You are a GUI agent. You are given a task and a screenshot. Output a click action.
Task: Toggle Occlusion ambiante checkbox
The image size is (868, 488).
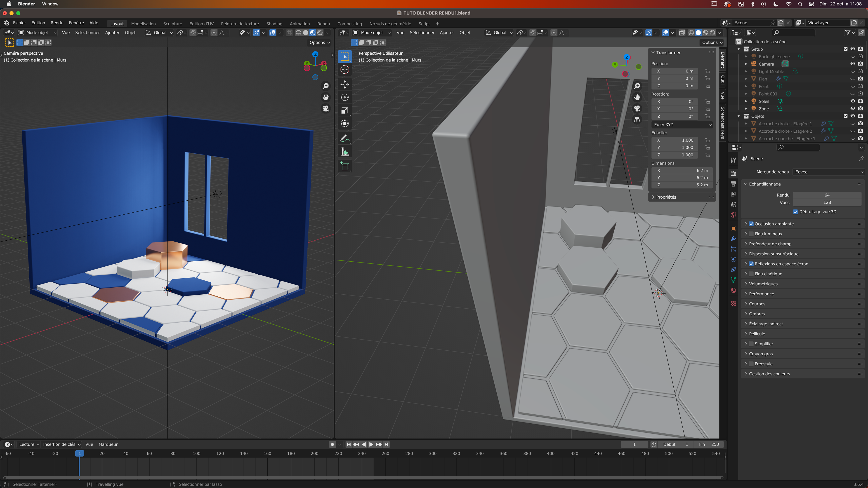tap(751, 224)
